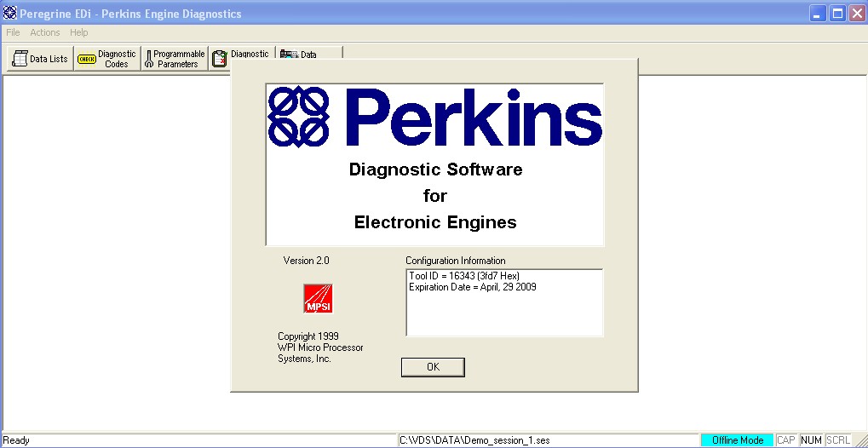868x448 pixels.
Task: Open the File menu
Action: coord(13,32)
